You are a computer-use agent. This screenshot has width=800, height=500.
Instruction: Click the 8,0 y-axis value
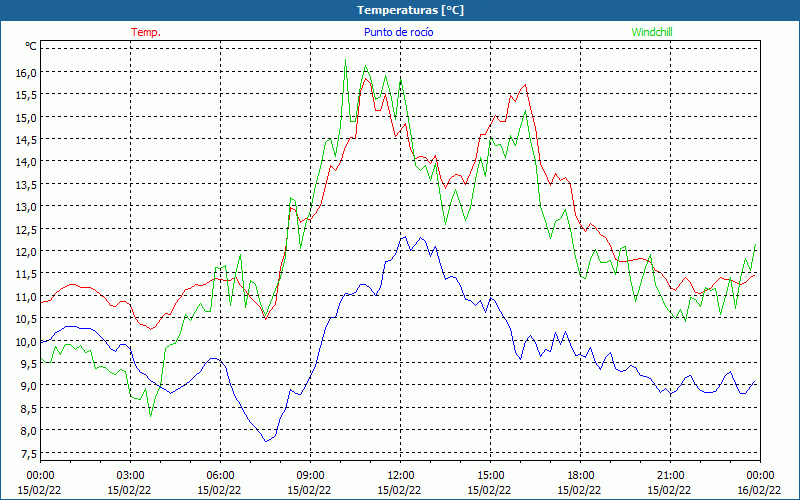29,431
